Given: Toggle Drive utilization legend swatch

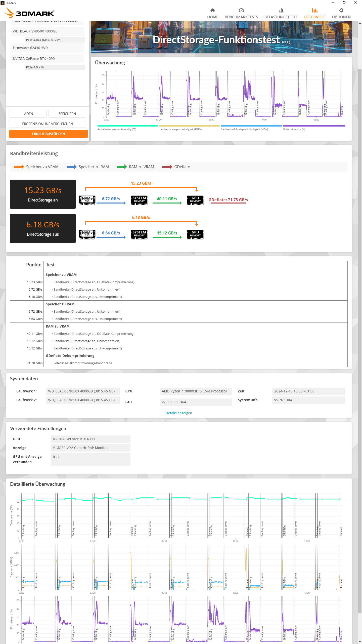Looking at the screenshot, I should tap(314, 126).
